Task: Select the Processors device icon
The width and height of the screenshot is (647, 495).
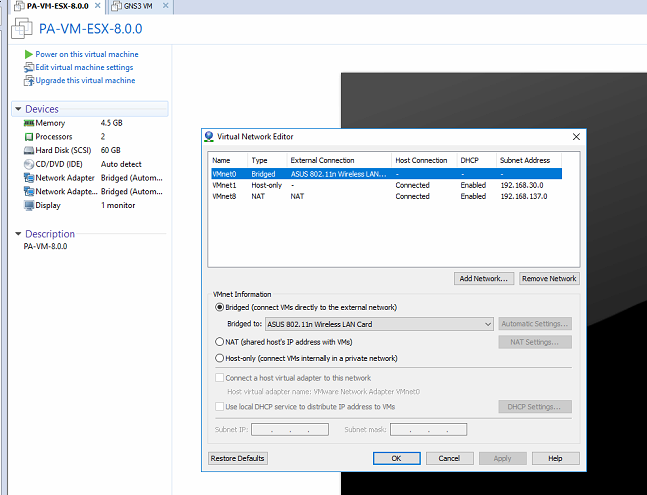Action: [28, 136]
